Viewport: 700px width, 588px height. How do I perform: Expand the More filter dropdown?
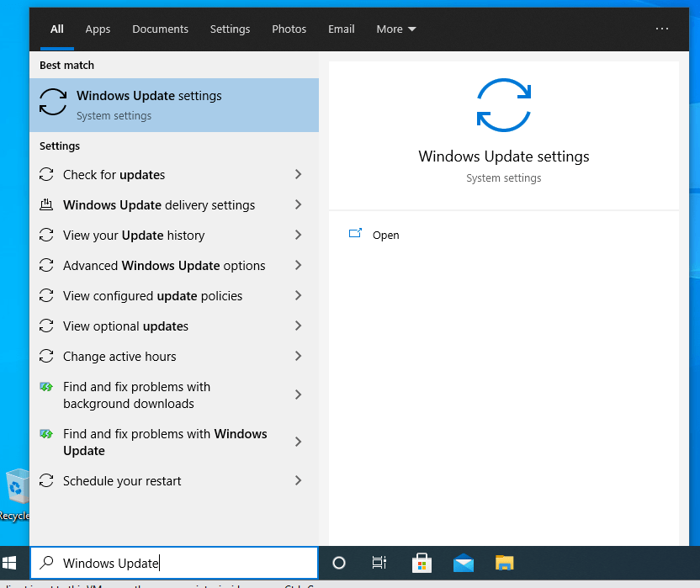(x=395, y=29)
